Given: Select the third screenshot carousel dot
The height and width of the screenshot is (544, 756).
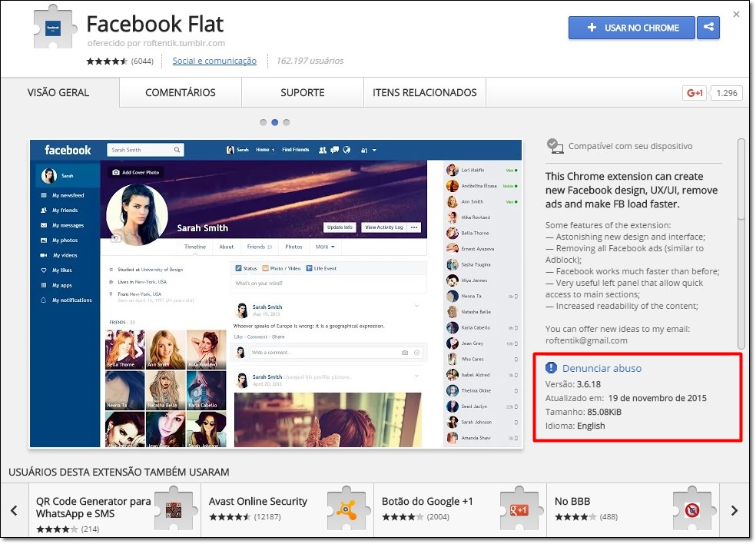Looking at the screenshot, I should 287,122.
